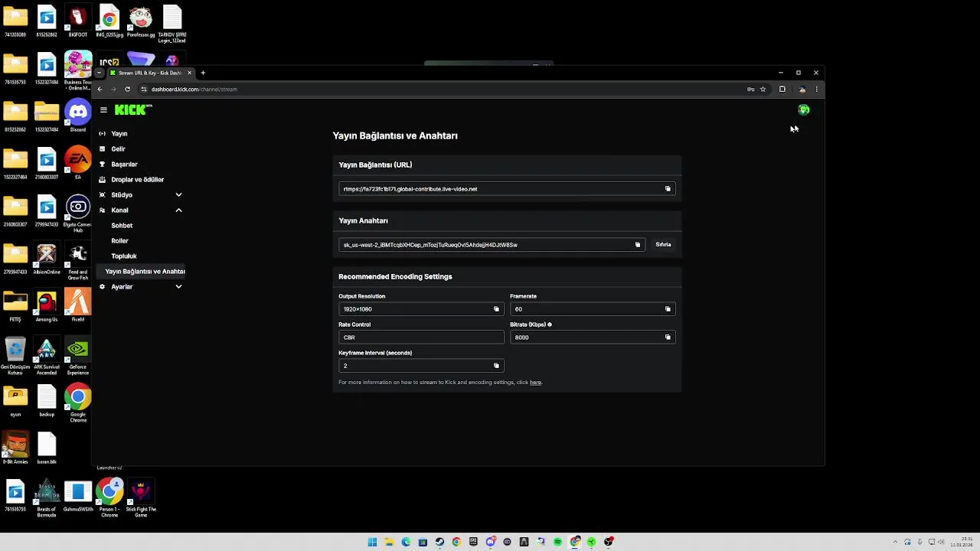Copy the stream key with its copy icon
The width and height of the screenshot is (980, 551).
pos(638,245)
